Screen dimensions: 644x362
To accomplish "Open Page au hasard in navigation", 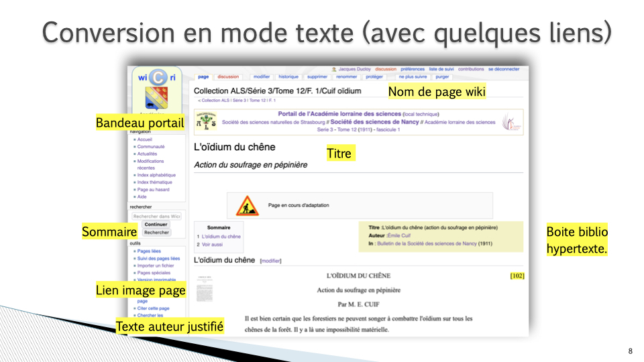I will (x=153, y=189).
